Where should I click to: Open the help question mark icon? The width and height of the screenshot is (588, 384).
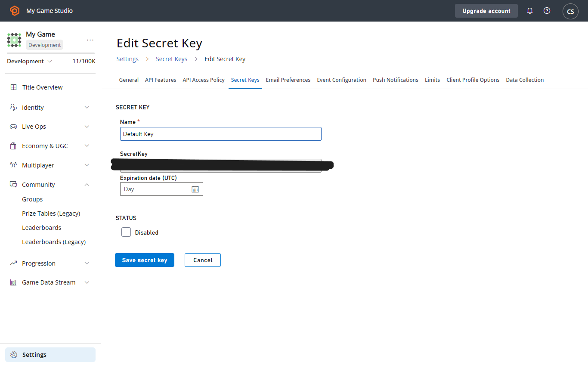[547, 11]
